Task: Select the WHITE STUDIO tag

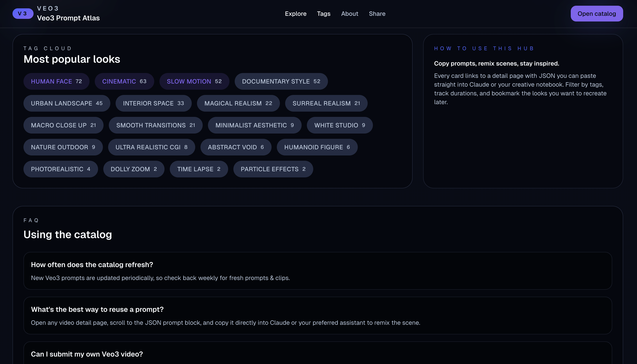Action: click(x=339, y=125)
